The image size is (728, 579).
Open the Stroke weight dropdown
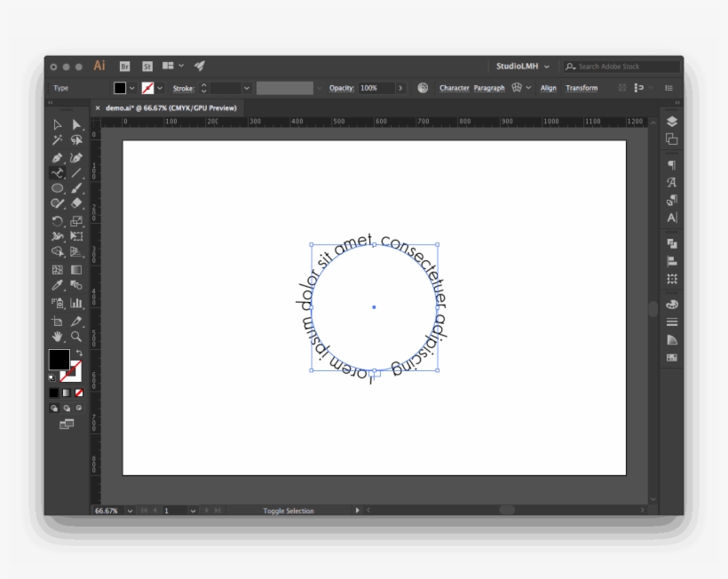[247, 88]
